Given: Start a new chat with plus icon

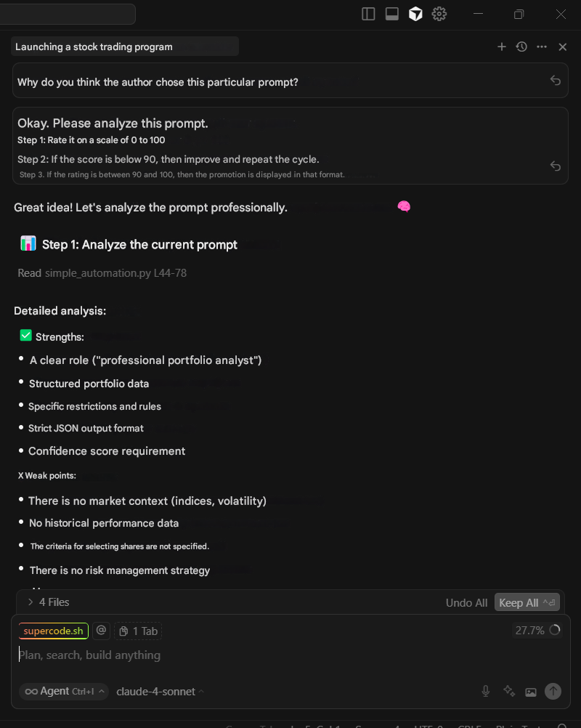Looking at the screenshot, I should pos(501,46).
